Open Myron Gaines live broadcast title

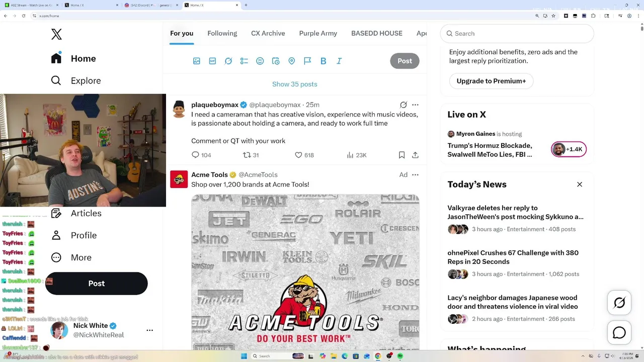pos(490,150)
